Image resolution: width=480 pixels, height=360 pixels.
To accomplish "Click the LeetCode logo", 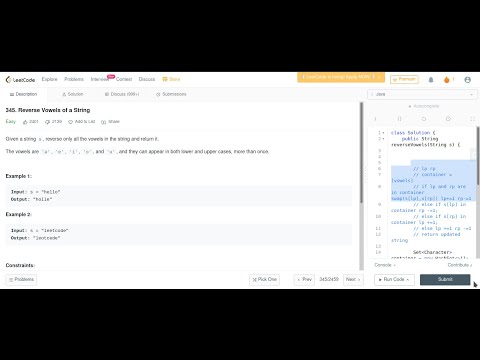I will tap(20, 80).
